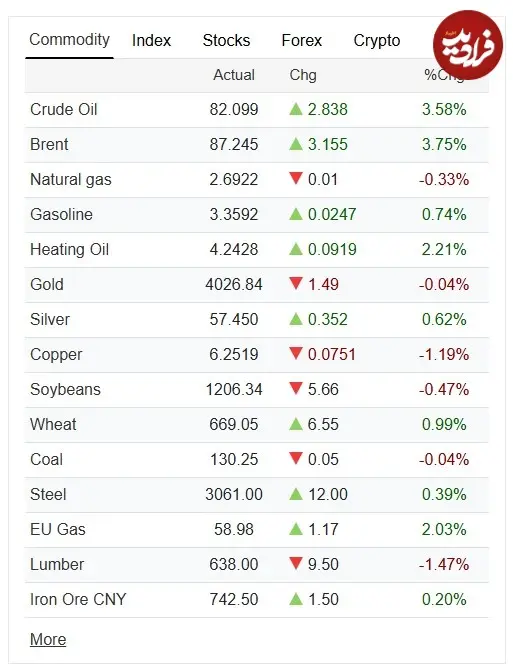Show the Crypto tab
This screenshot has height=672, width=513.
(x=377, y=41)
